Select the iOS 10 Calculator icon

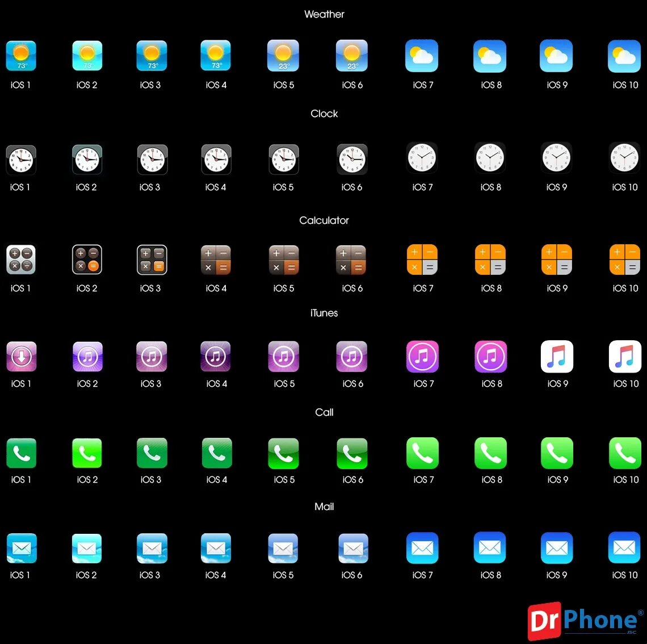click(625, 260)
